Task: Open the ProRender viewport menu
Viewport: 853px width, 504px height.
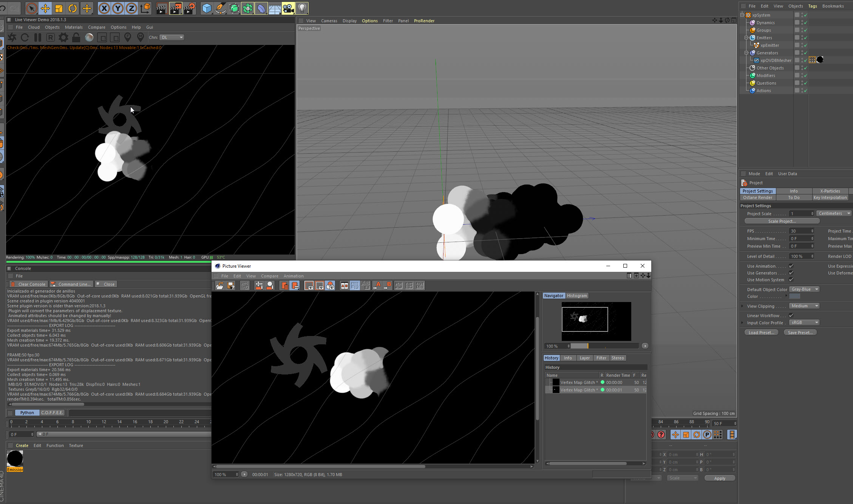Action: click(x=424, y=21)
